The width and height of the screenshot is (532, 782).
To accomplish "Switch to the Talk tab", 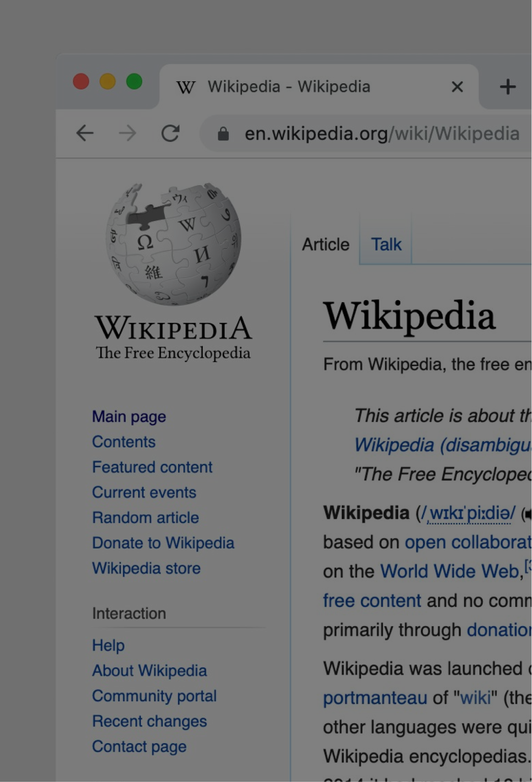I will pyautogui.click(x=386, y=245).
